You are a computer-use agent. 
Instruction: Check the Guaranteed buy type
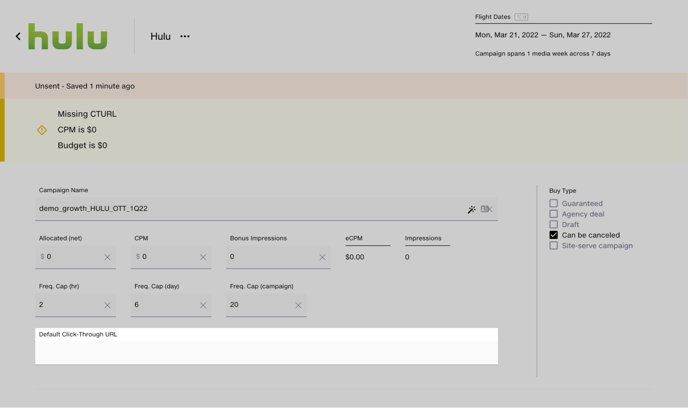pos(554,203)
